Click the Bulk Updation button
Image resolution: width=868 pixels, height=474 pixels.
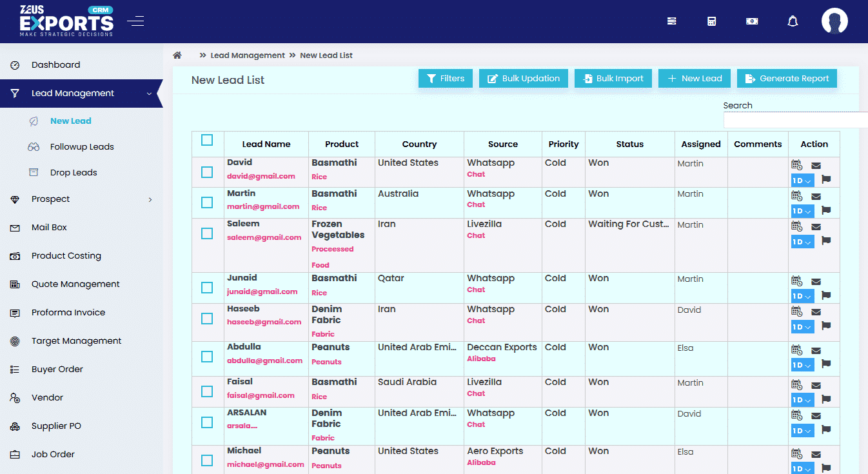tap(524, 79)
